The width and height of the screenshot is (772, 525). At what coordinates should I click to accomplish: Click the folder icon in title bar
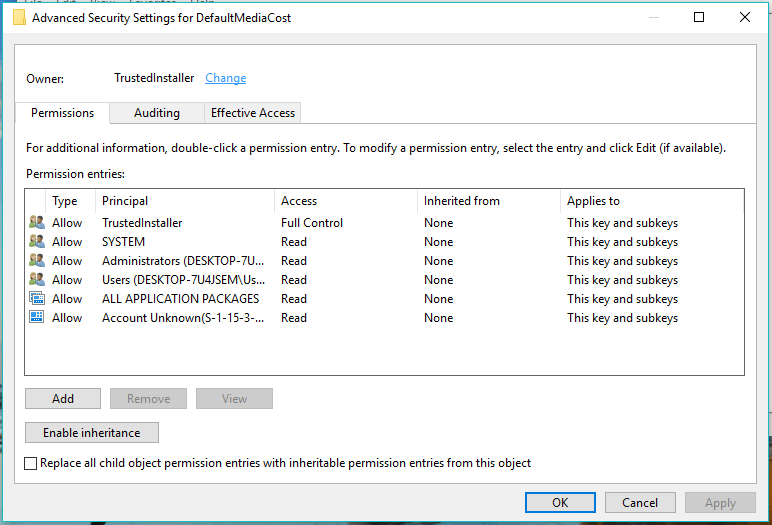pyautogui.click(x=19, y=17)
